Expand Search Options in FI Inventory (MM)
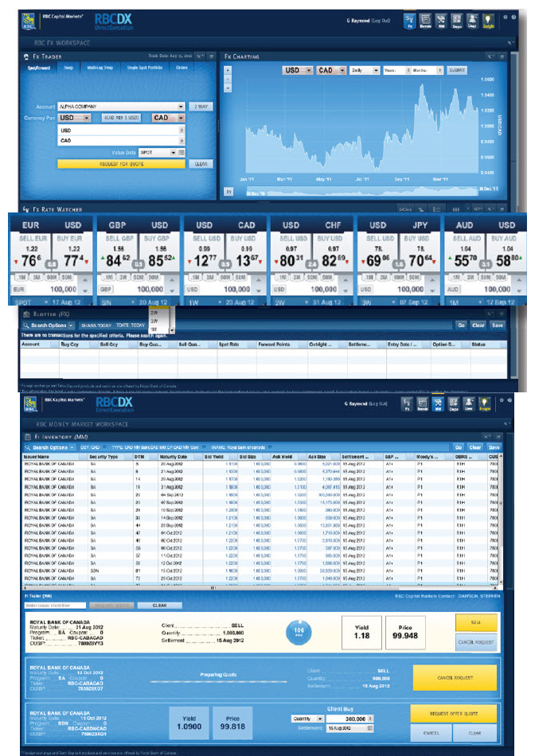 pyautogui.click(x=49, y=447)
